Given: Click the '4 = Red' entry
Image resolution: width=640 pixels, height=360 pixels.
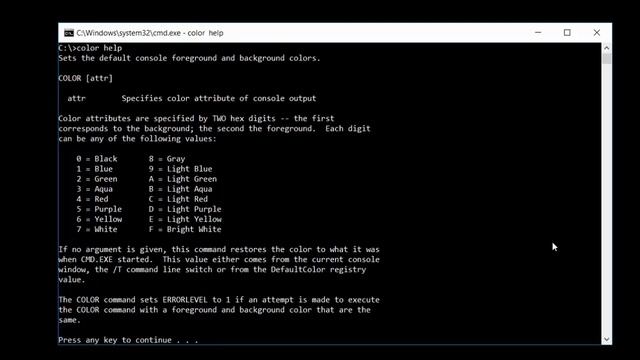Looking at the screenshot, I should point(92,199).
